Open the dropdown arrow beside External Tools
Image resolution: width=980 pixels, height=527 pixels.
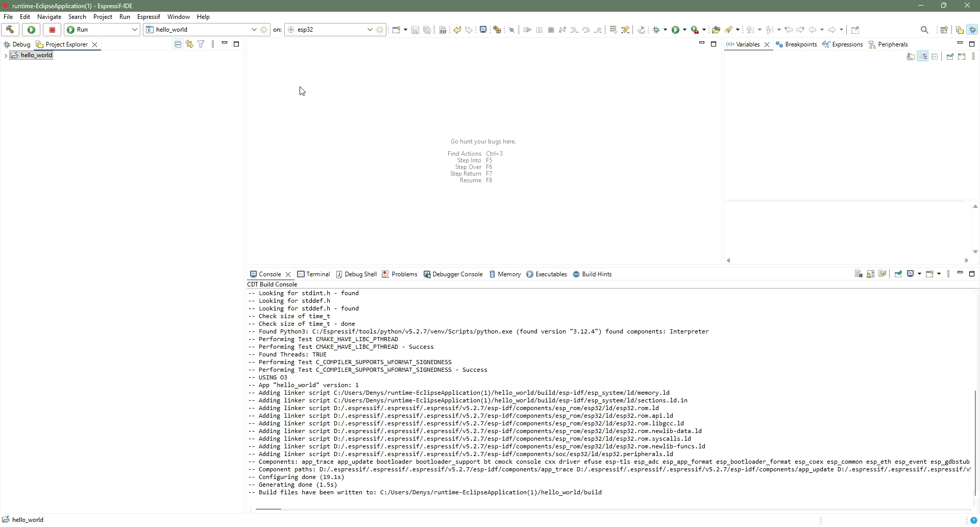click(704, 30)
